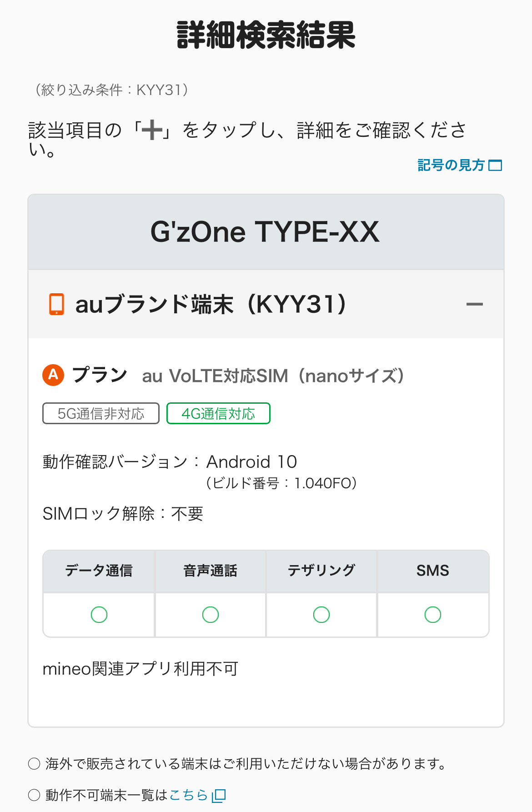Click the orange smartphone icon

[x=57, y=304]
